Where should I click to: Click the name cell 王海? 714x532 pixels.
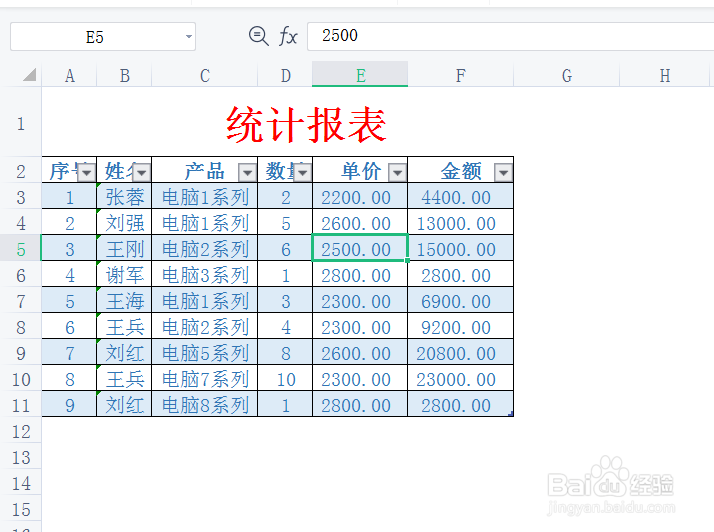click(x=124, y=301)
